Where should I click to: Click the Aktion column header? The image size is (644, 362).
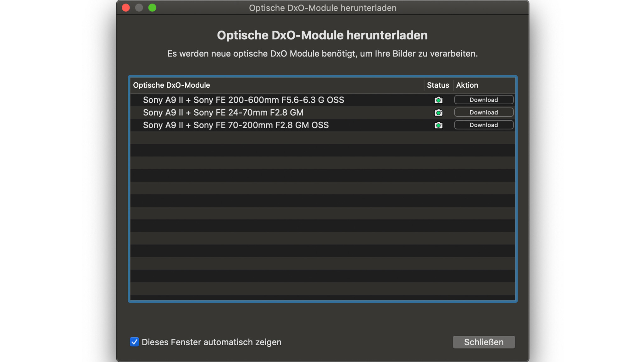[x=484, y=85]
